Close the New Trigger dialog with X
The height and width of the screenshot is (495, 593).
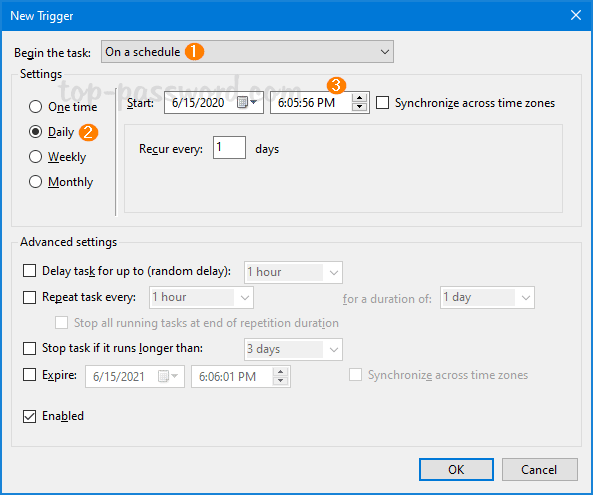[x=576, y=15]
